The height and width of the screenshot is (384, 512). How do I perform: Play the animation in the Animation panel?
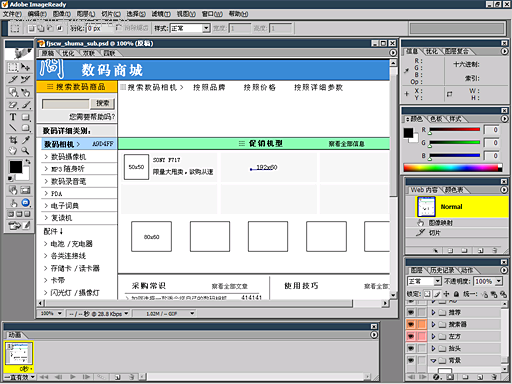pyautogui.click(x=73, y=377)
